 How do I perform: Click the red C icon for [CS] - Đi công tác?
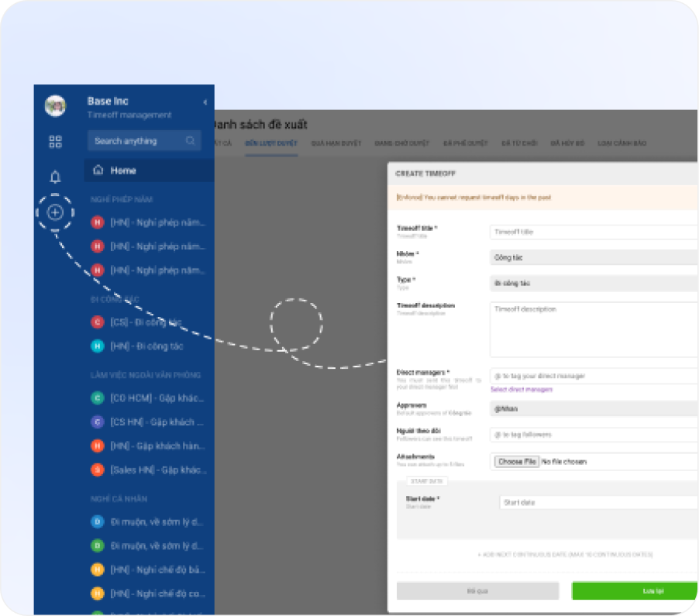98,322
